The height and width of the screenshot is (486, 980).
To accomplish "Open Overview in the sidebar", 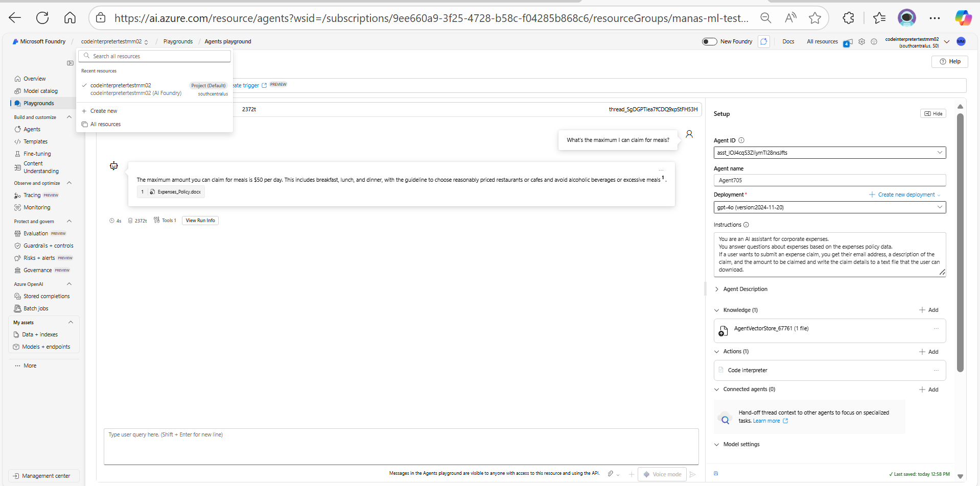I will click(34, 79).
